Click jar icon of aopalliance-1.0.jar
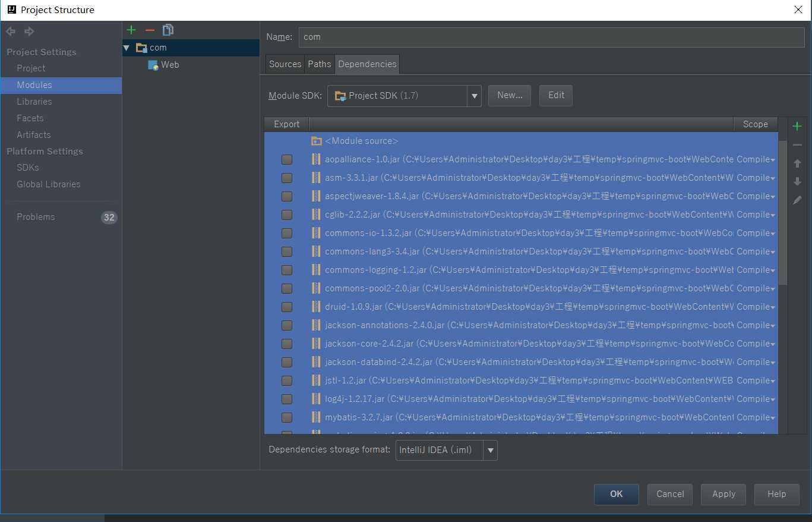The height and width of the screenshot is (522, 812). tap(317, 159)
